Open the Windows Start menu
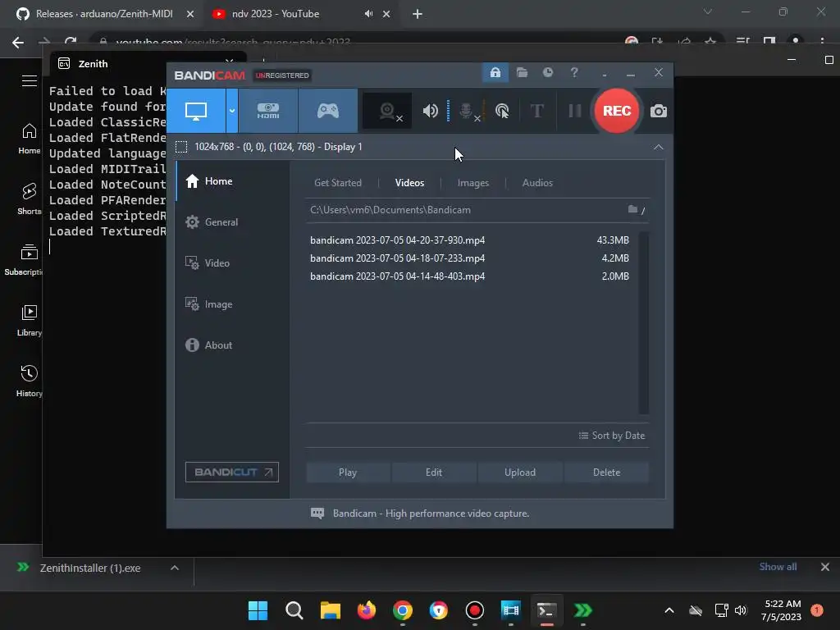 tap(258, 610)
